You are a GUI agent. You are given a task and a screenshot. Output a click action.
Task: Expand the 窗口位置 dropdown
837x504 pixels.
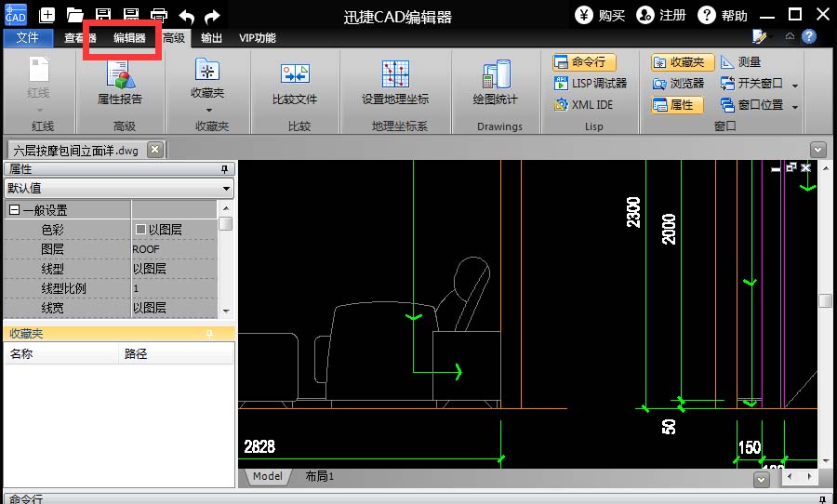coord(795,107)
